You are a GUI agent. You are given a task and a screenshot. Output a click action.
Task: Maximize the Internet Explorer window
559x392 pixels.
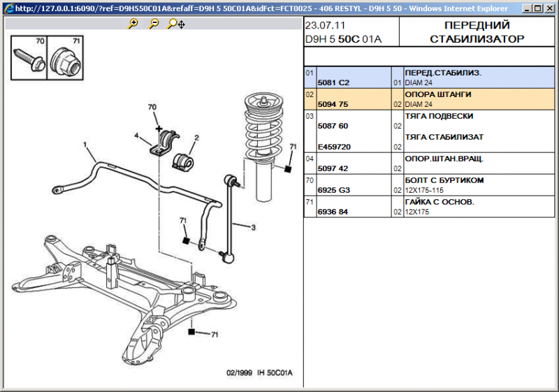tap(537, 8)
